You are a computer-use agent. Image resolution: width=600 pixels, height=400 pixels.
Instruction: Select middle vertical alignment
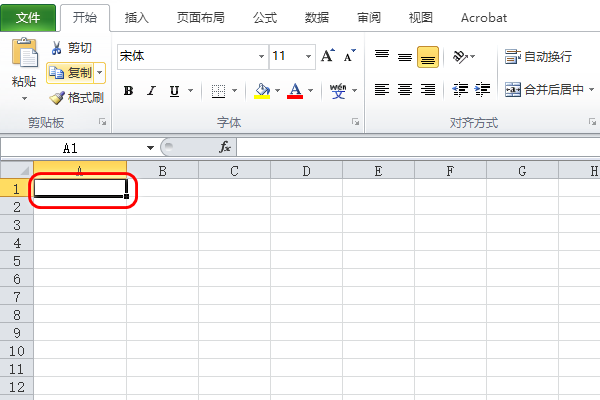click(405, 56)
